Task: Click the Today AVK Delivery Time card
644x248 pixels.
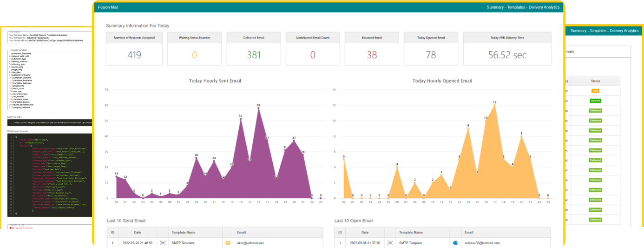Action: 507,49
